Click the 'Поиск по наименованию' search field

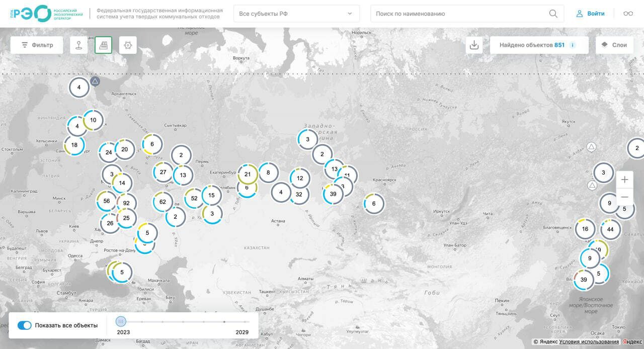pos(460,14)
